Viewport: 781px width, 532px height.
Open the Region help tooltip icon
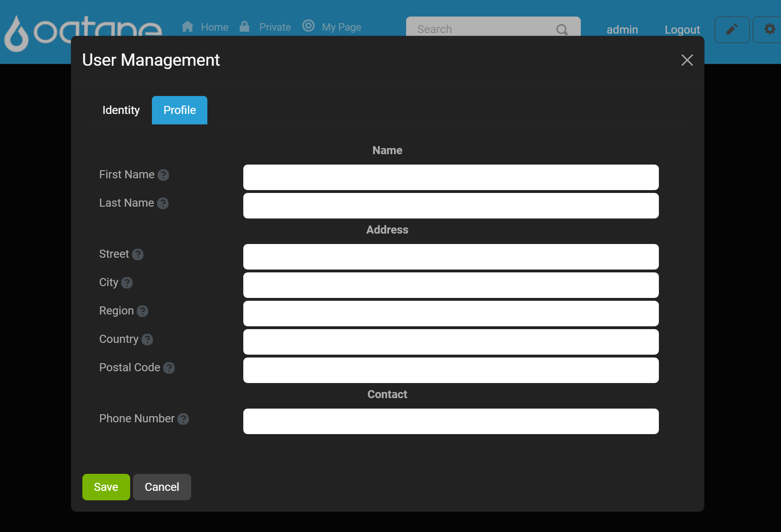(142, 311)
